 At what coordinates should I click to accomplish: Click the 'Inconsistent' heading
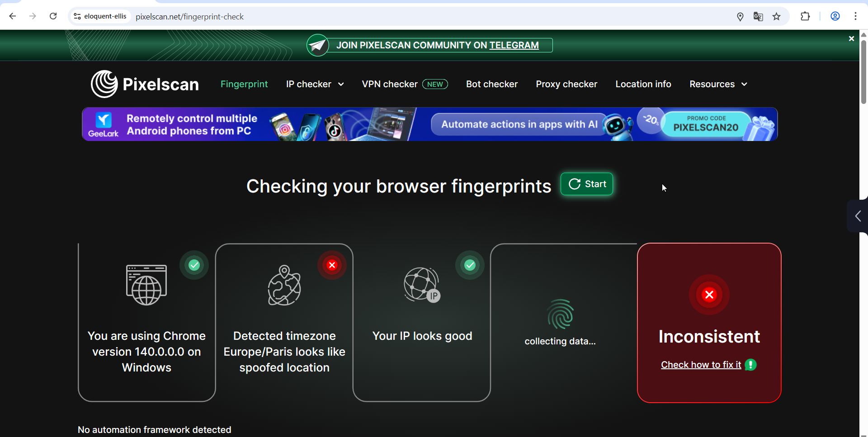coord(709,337)
